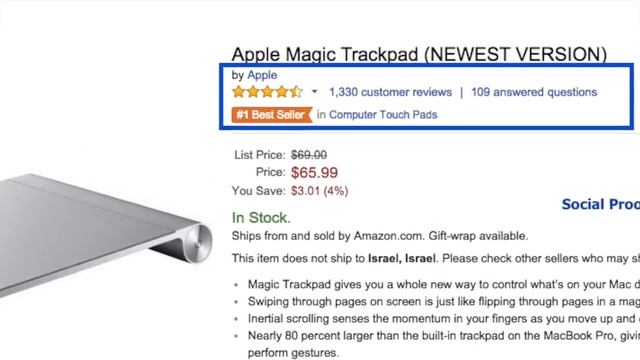Click the Magic Trackpad product image
This screenshot has width=640, height=360.
tap(106, 233)
